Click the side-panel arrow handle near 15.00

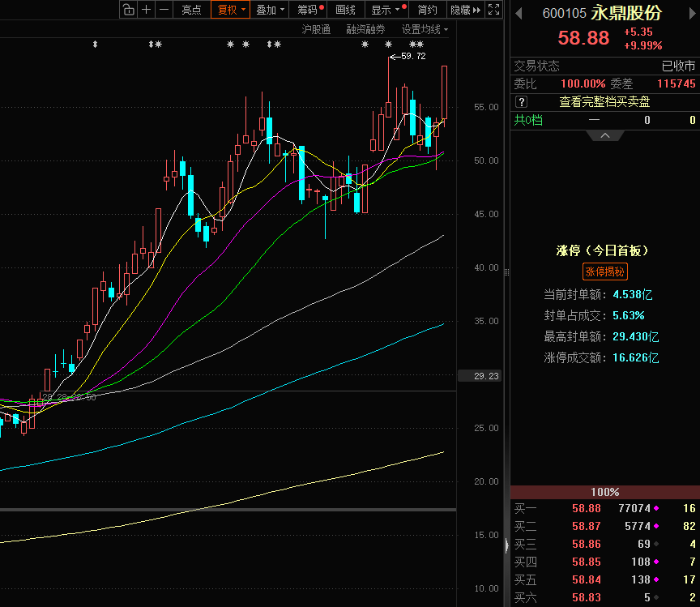[x=506, y=545]
